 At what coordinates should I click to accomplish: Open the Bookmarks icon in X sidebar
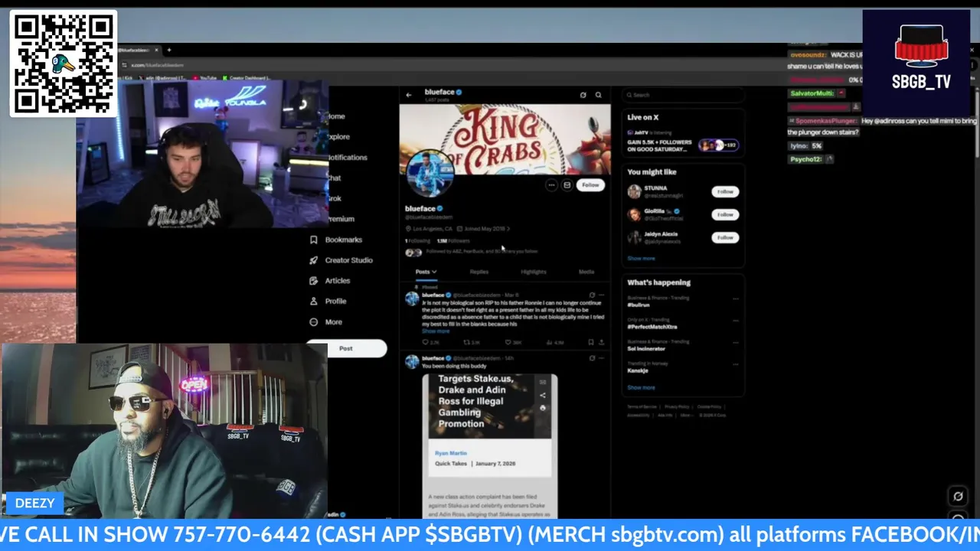click(x=314, y=240)
